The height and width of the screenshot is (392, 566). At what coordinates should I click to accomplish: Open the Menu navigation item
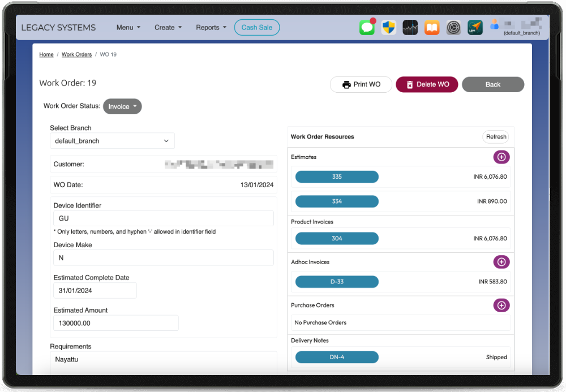click(x=128, y=27)
